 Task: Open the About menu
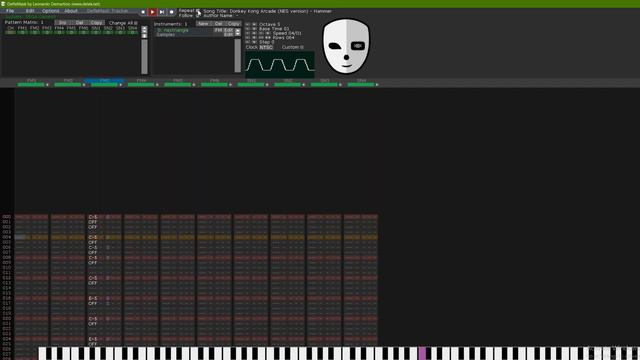pos(71,11)
